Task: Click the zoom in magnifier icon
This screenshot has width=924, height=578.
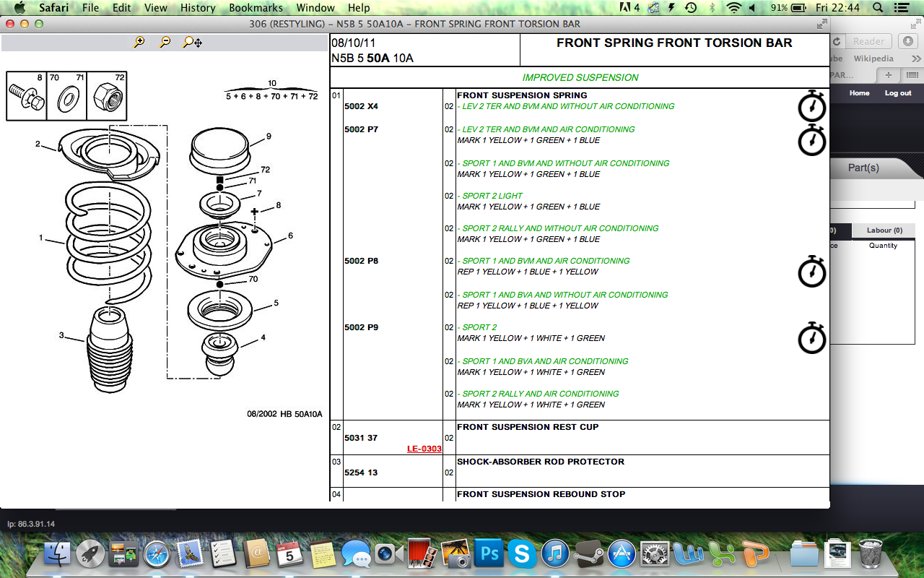Action: click(x=139, y=42)
